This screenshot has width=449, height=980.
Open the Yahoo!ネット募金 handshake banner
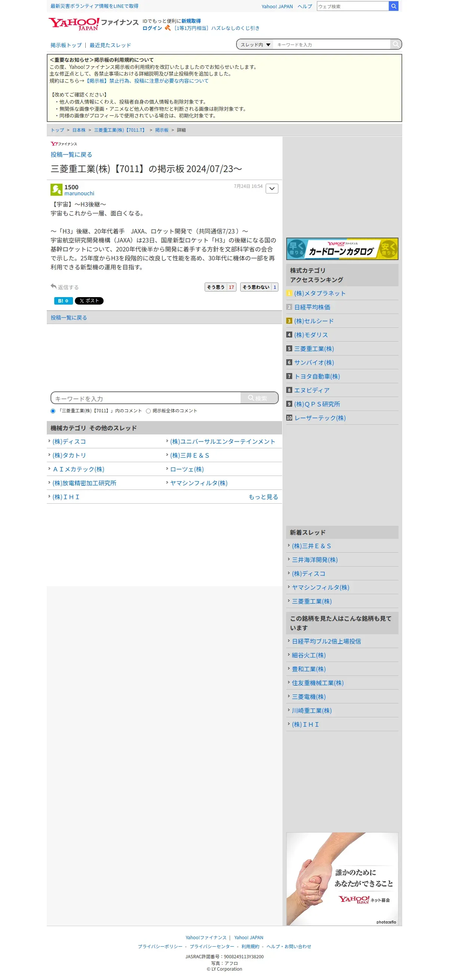[x=342, y=879]
